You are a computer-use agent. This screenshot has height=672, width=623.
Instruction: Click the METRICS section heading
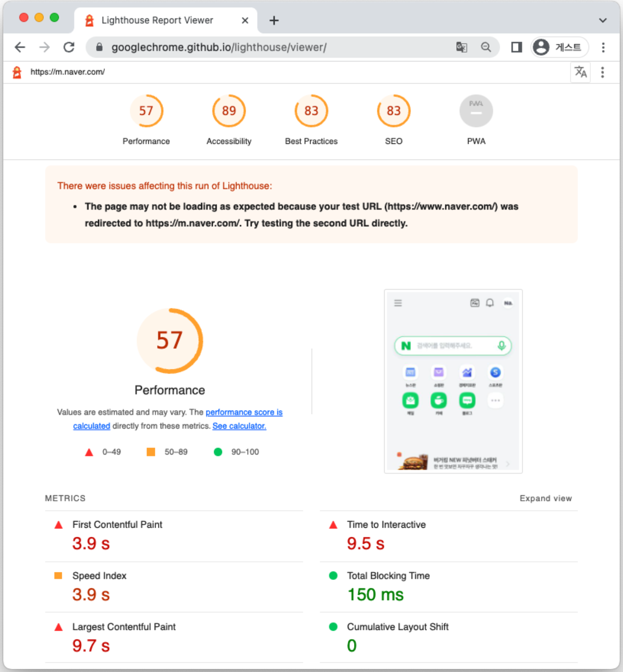[65, 498]
